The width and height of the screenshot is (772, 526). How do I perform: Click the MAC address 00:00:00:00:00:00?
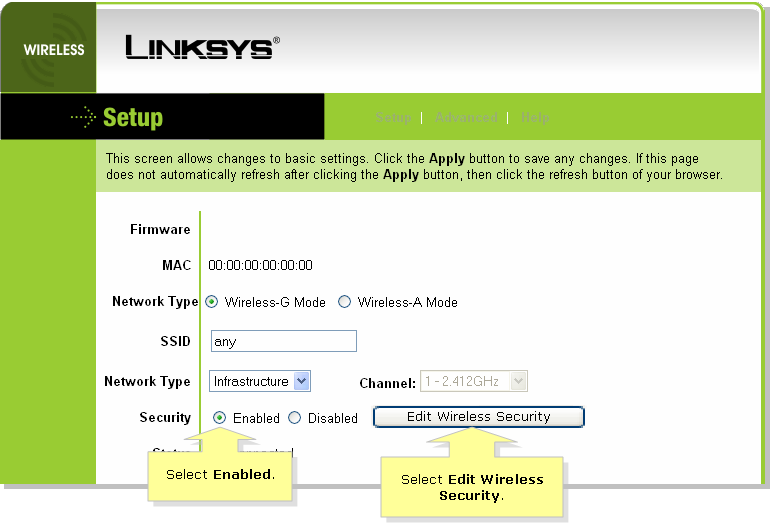click(x=260, y=265)
